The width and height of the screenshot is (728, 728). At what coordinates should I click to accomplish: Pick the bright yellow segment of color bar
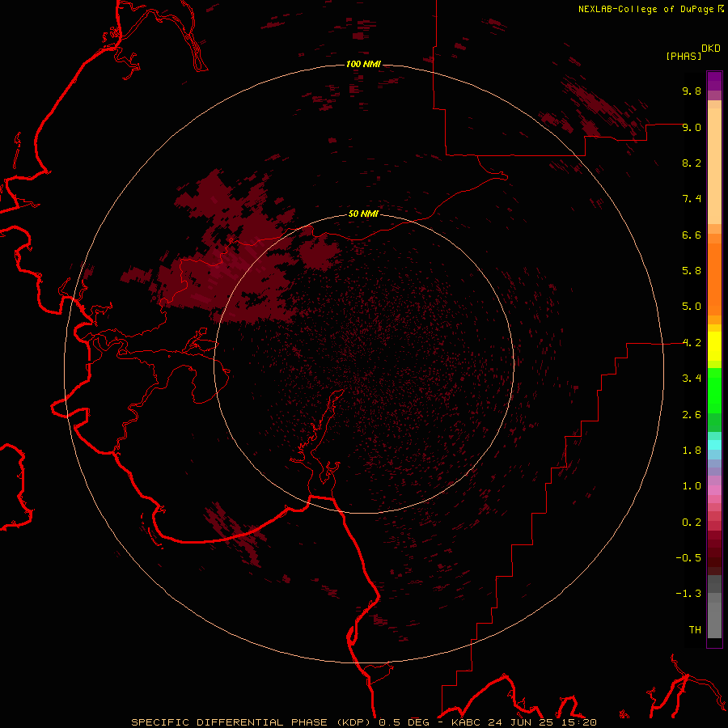click(x=714, y=346)
